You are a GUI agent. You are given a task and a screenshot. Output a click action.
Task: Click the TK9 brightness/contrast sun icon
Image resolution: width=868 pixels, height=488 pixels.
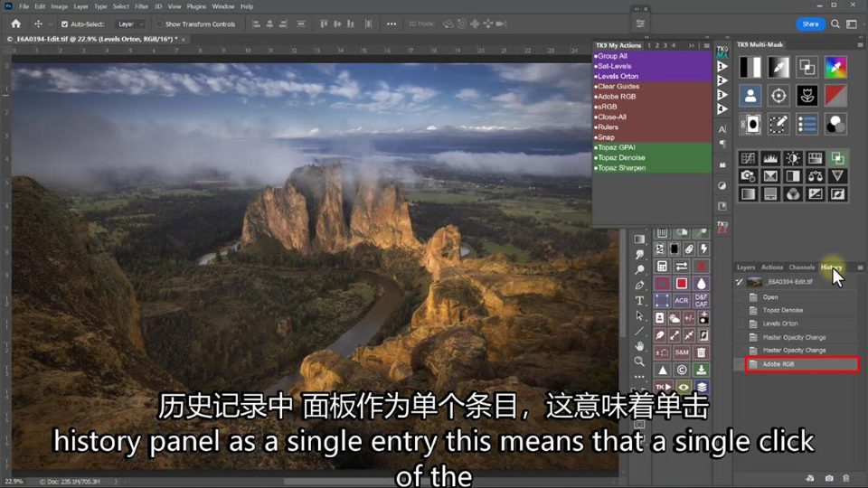pos(793,158)
